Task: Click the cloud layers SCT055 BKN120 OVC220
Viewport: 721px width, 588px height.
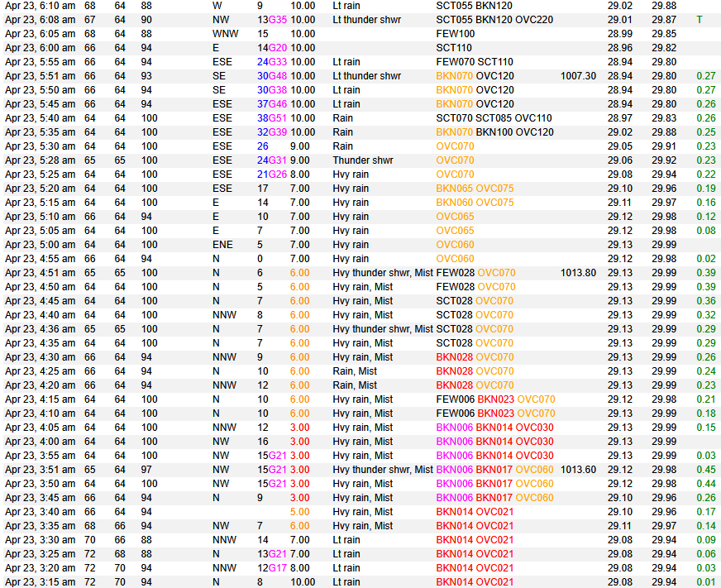Action: tap(494, 20)
